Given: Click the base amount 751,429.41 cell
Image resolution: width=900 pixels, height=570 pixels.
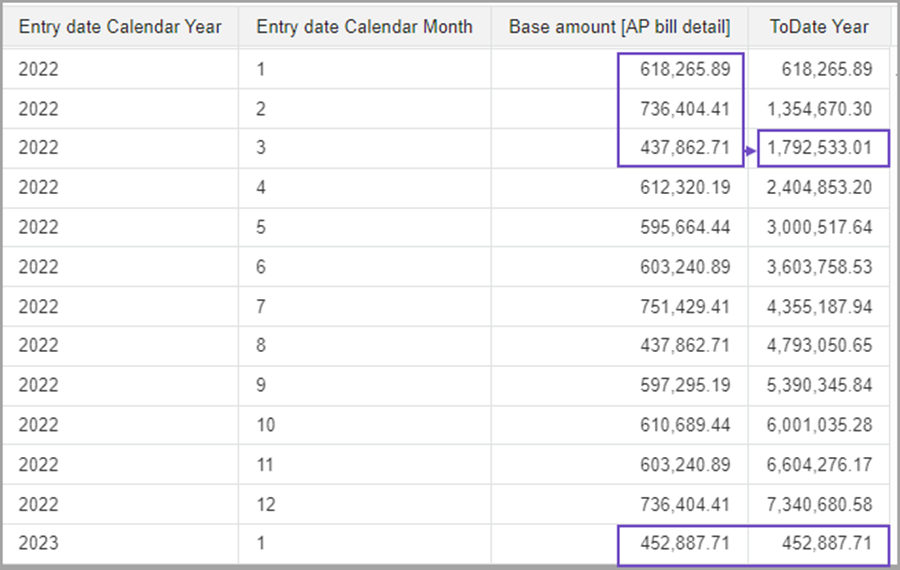Looking at the screenshot, I should 685,307.
